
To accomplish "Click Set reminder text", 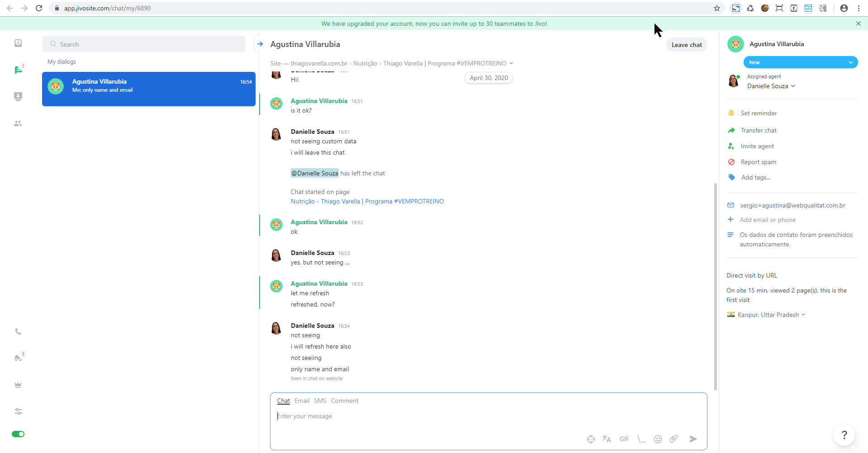I will [759, 113].
